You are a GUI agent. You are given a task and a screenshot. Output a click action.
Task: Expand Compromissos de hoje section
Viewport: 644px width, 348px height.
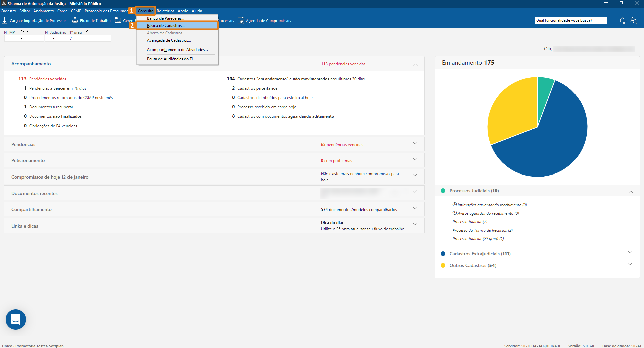coord(415,175)
